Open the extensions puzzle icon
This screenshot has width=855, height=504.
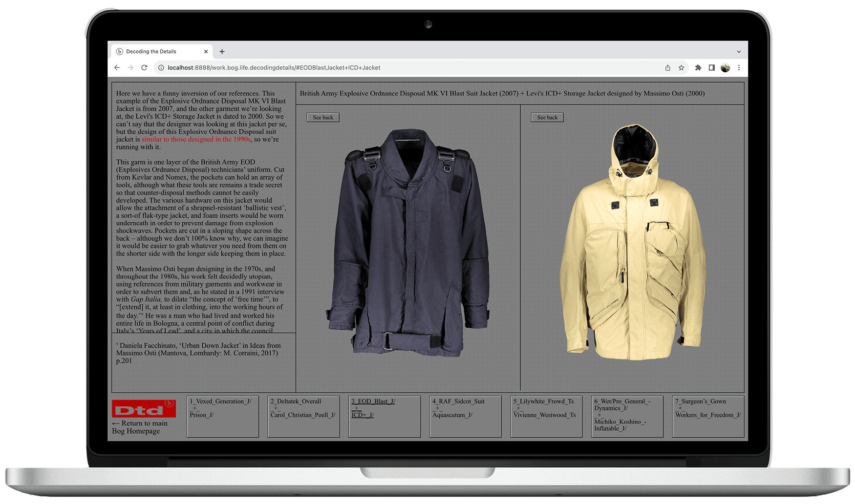coord(698,68)
